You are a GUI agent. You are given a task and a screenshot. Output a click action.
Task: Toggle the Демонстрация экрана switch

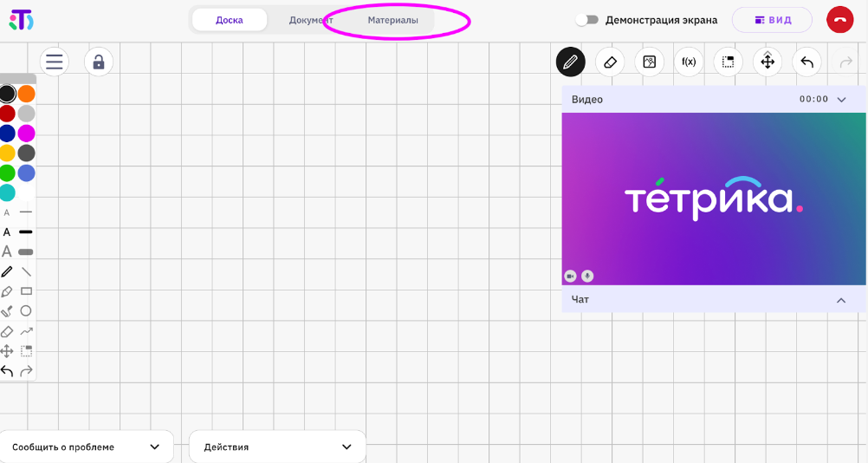[x=587, y=20]
